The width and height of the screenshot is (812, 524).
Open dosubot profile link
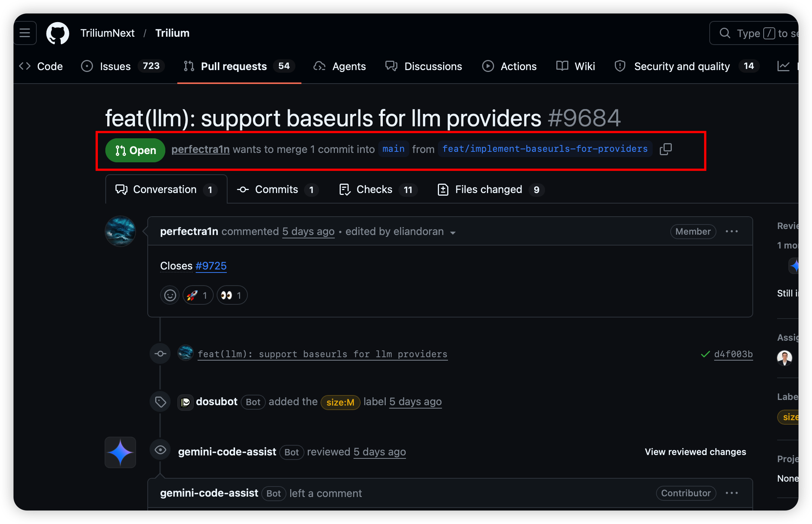coord(217,402)
